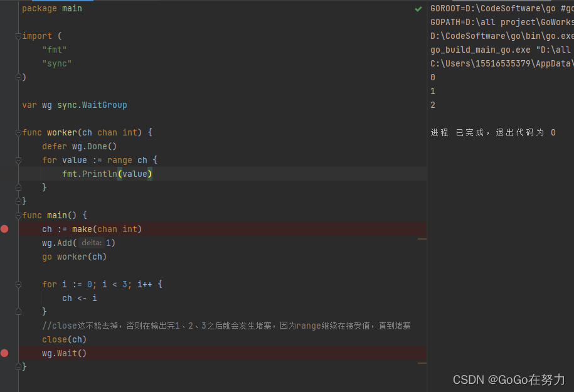Click the main function closing fold icon

click(18, 367)
